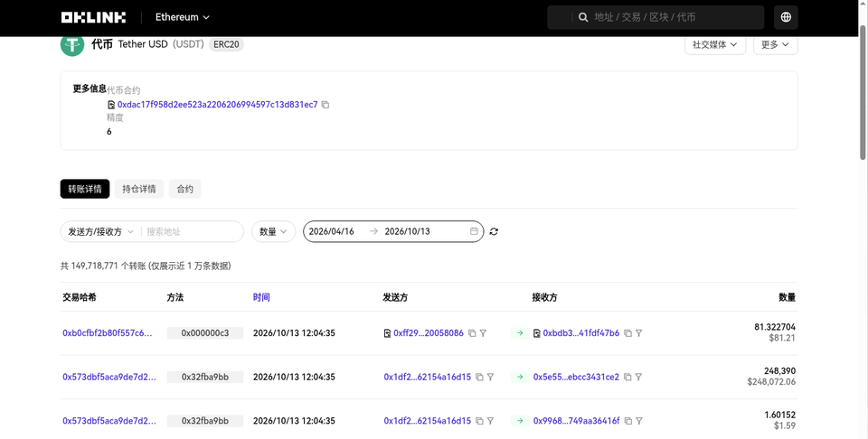
Task: Copy receiver address 0xbdb3...41fdf47b6
Action: (x=627, y=332)
